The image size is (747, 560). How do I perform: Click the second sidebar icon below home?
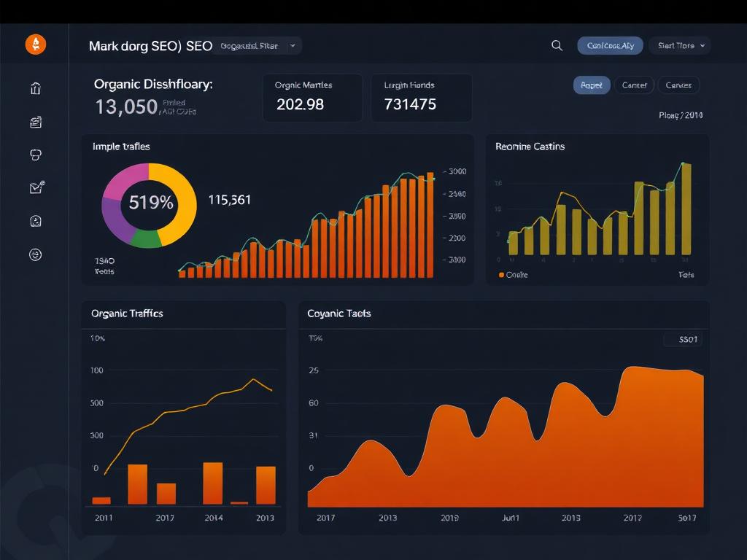pyautogui.click(x=36, y=122)
